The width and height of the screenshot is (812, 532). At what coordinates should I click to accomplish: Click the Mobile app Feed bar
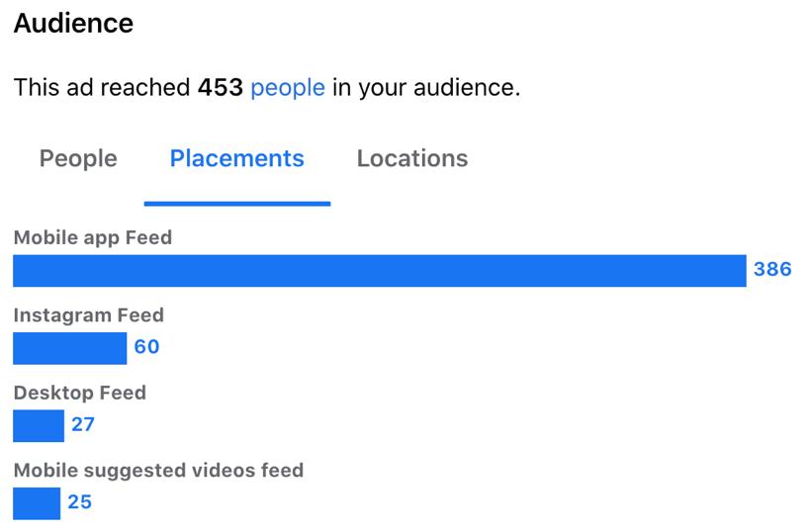[380, 271]
